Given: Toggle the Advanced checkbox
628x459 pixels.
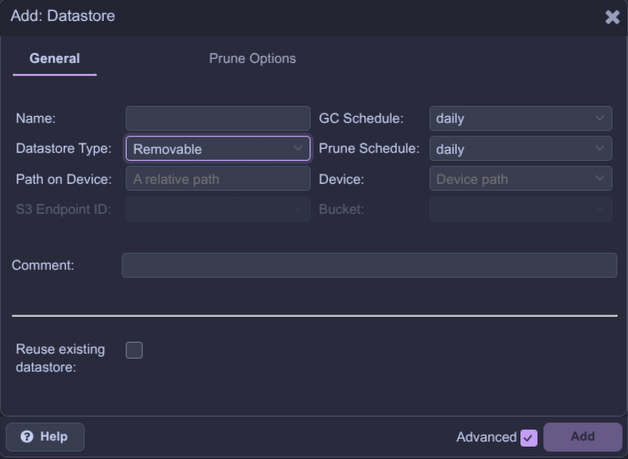Looking at the screenshot, I should (529, 437).
